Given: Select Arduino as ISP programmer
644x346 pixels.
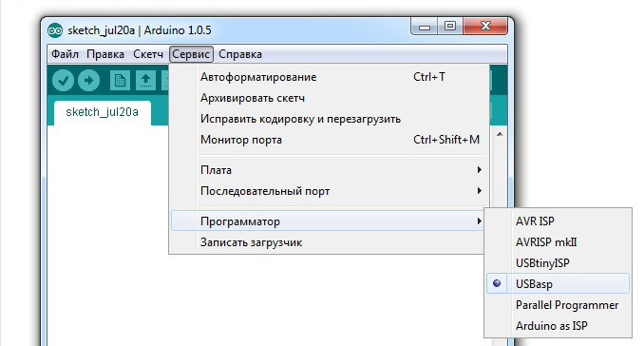Looking at the screenshot, I should click(x=559, y=326).
